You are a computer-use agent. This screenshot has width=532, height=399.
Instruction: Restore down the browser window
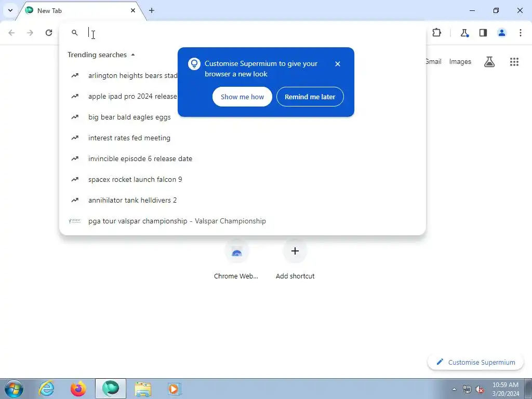point(496,10)
